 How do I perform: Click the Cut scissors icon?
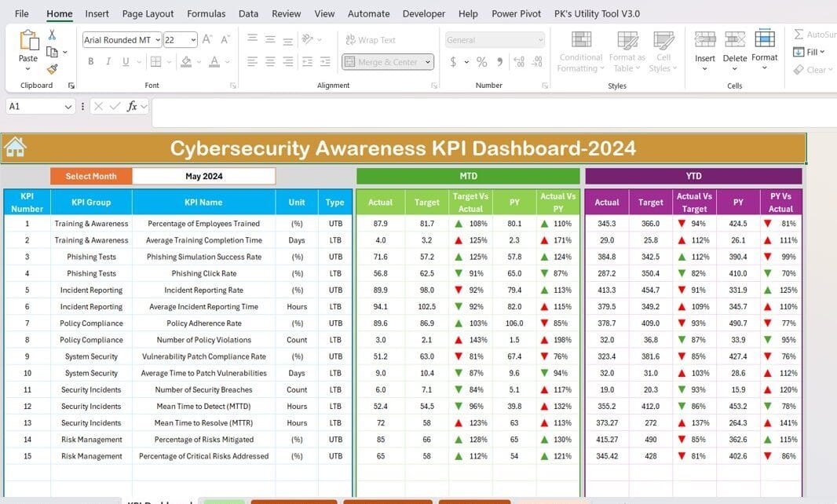coord(52,35)
